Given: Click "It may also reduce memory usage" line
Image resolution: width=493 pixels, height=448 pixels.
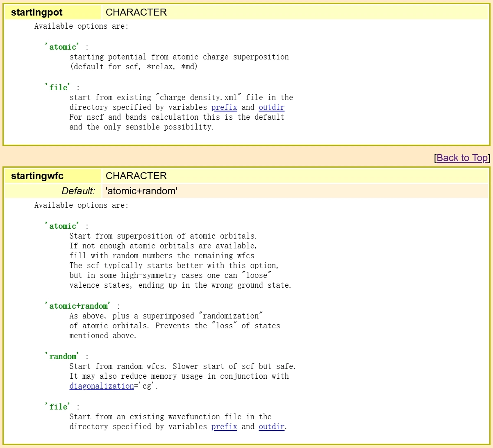Looking at the screenshot, I should (x=179, y=376).
